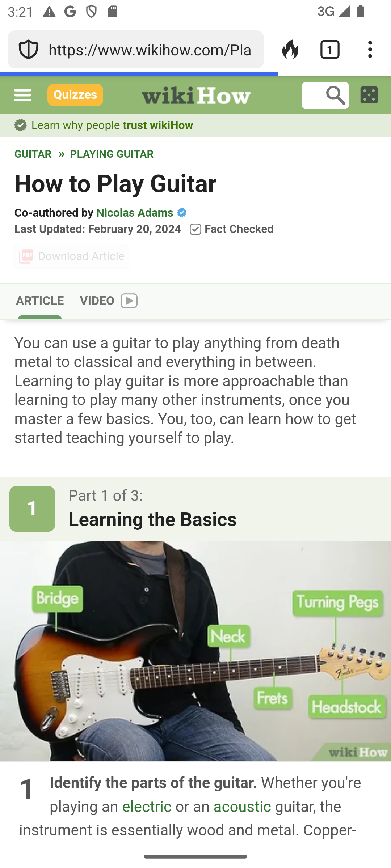Open the browser tabs switcher
The height and width of the screenshot is (868, 391).
tap(330, 49)
